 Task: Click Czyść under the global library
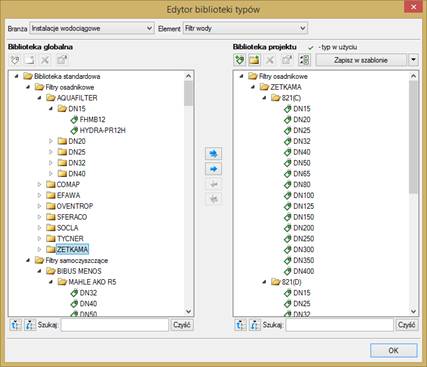(x=182, y=325)
